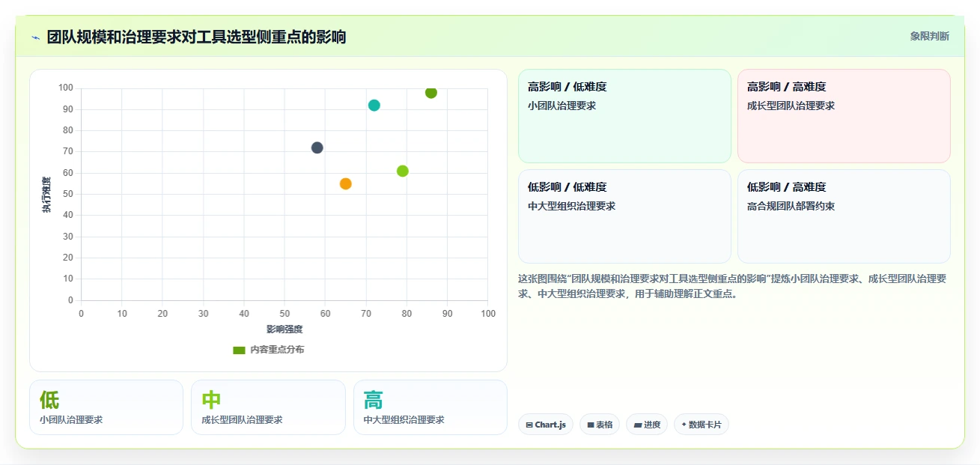The height and width of the screenshot is (465, 980).
Task: Toggle the 内容重点分布 legend swatch
Action: (240, 350)
